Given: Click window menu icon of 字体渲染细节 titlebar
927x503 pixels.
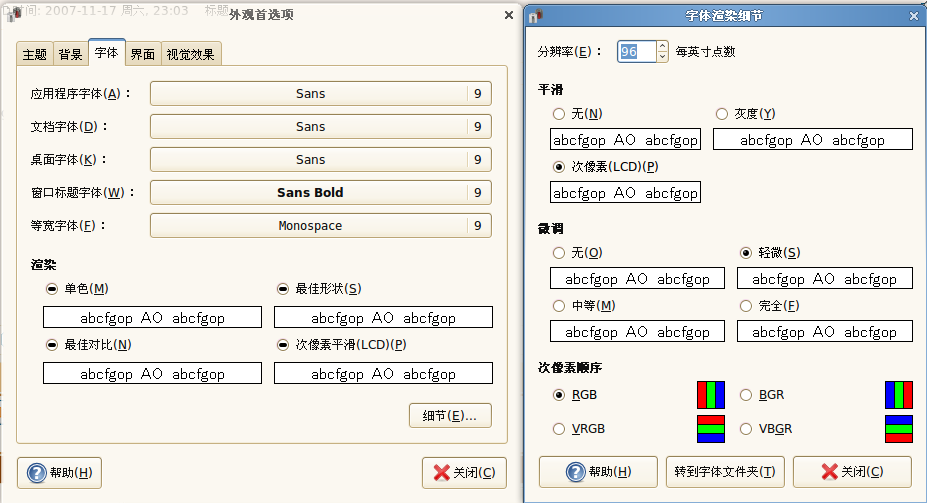Looking at the screenshot, I should (536, 16).
